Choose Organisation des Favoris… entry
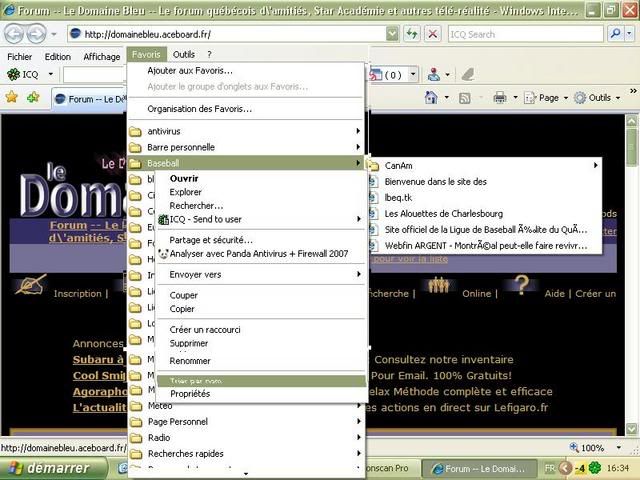Viewport: 640px width, 480px height. point(245,109)
